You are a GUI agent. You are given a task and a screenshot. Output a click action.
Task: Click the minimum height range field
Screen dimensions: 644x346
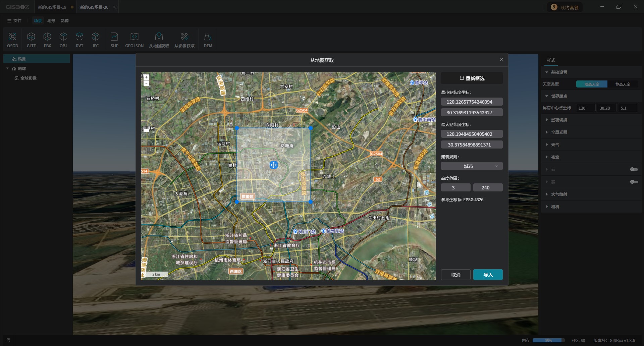(455, 188)
